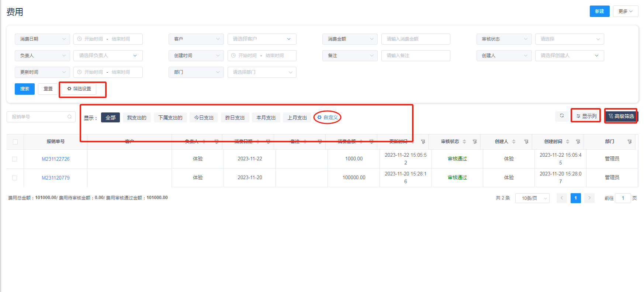Image resolution: width=644 pixels, height=292 pixels.
Task: Tick checkbox for row M231122726
Action: coord(15,159)
